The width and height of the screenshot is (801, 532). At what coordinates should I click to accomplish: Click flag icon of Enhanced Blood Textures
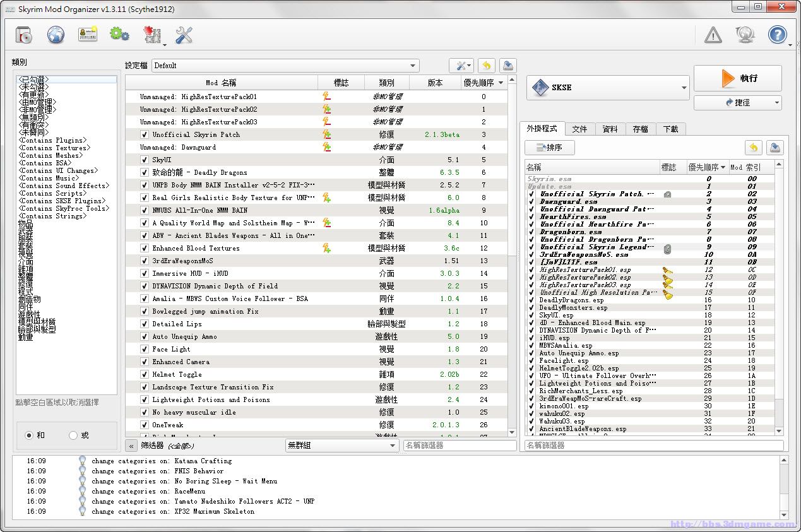pos(326,248)
